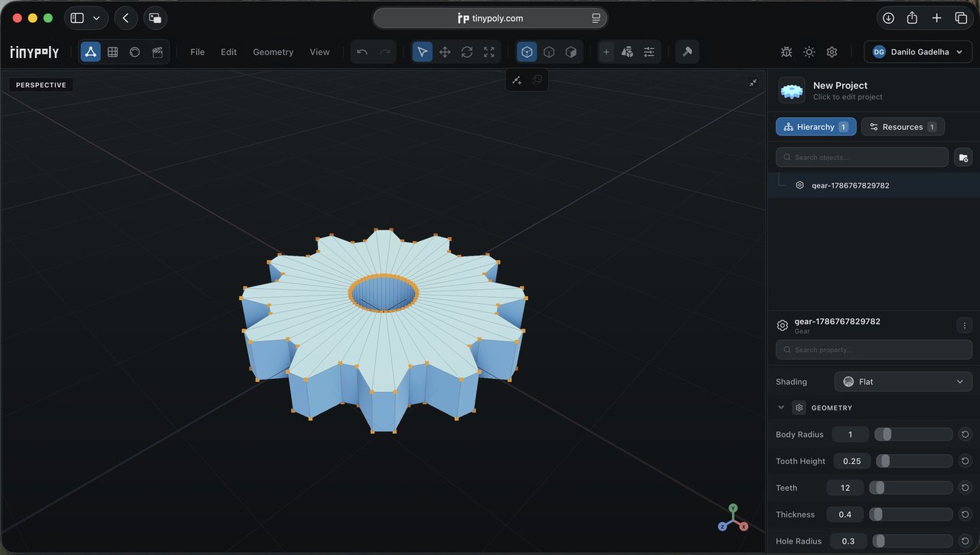Open the add object plus button
The image size is (980, 555).
tap(606, 52)
